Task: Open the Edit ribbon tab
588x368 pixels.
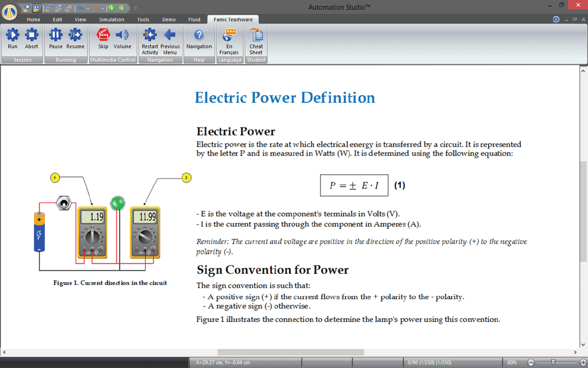Action: (x=58, y=19)
